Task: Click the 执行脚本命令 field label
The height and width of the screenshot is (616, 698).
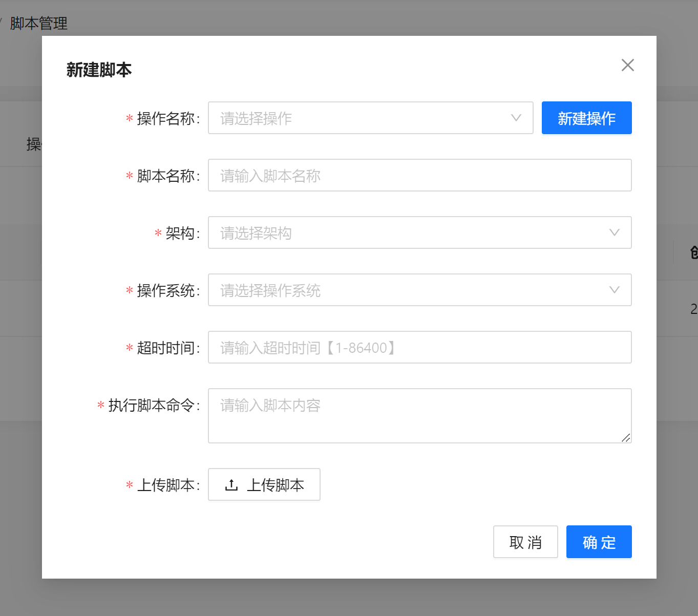Action: click(x=152, y=406)
